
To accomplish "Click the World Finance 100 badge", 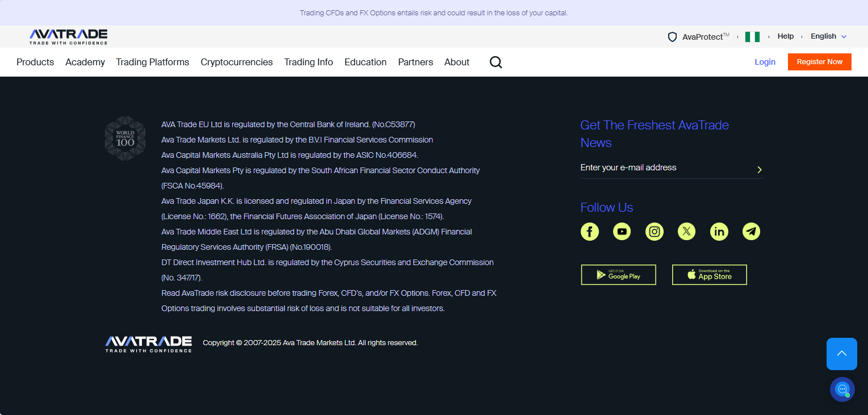I will (x=125, y=139).
